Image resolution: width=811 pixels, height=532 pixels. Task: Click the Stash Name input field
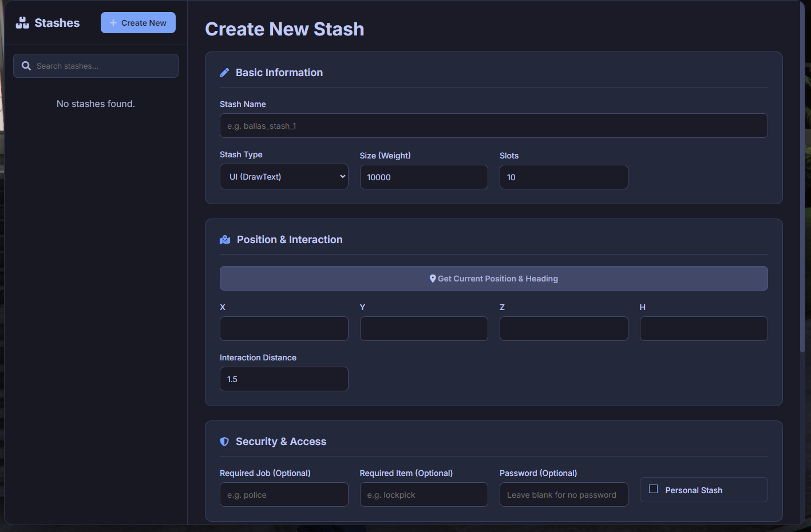[x=493, y=125]
